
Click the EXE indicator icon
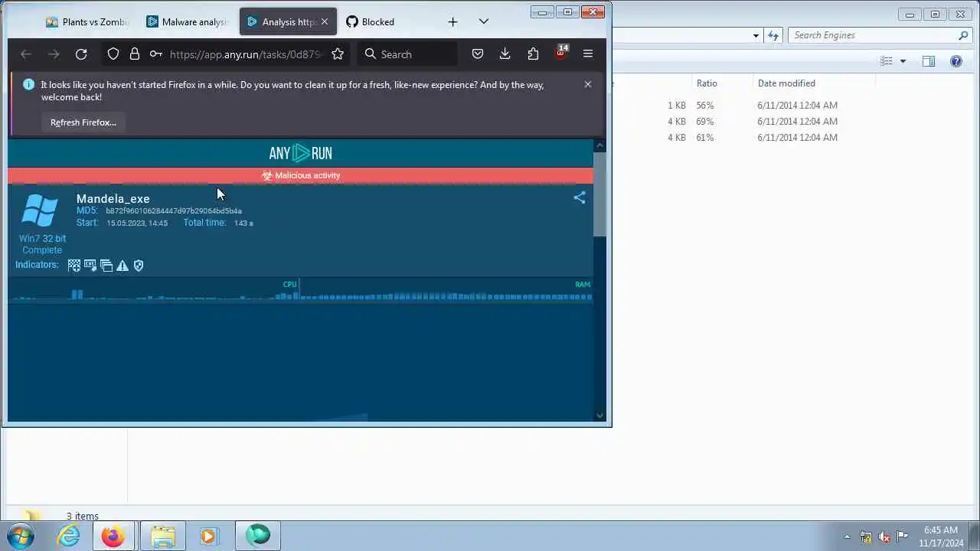tap(90, 266)
